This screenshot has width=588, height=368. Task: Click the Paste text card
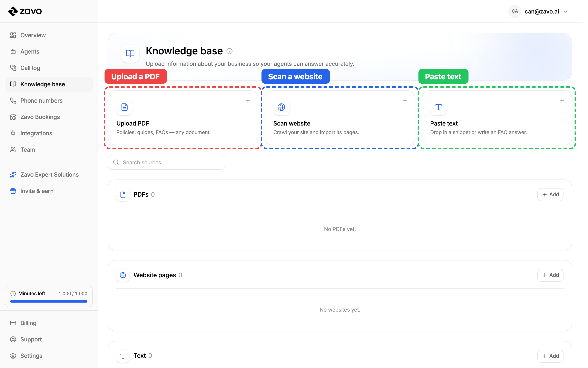(x=497, y=118)
